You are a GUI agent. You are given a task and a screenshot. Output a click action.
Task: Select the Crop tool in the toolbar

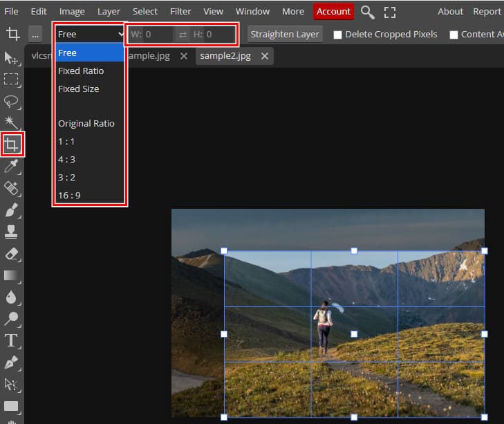(x=12, y=145)
